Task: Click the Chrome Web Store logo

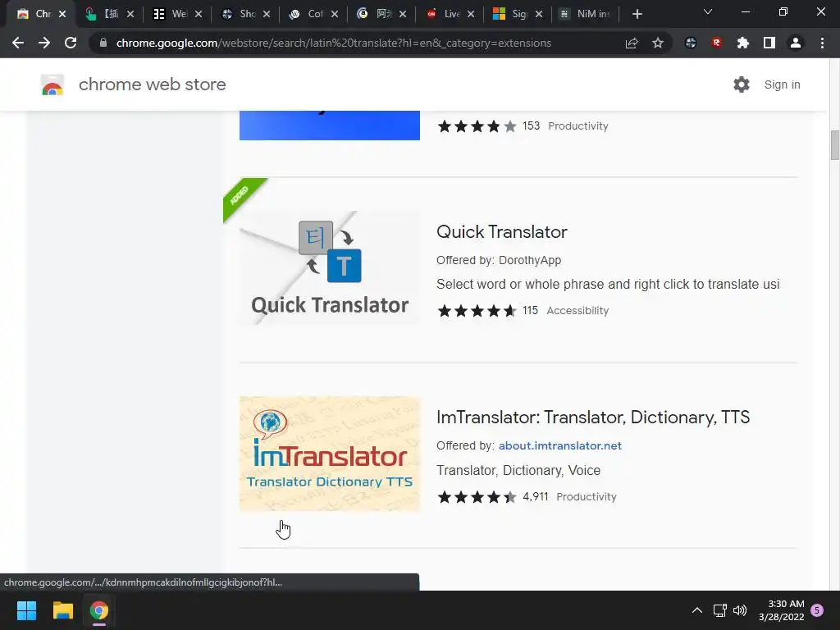Action: [52, 84]
